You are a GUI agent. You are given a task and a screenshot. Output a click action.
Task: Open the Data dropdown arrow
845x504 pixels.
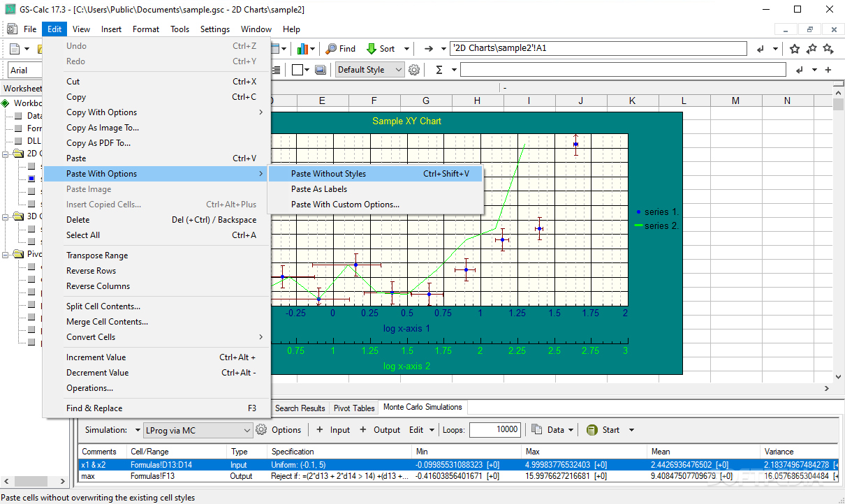click(x=571, y=430)
